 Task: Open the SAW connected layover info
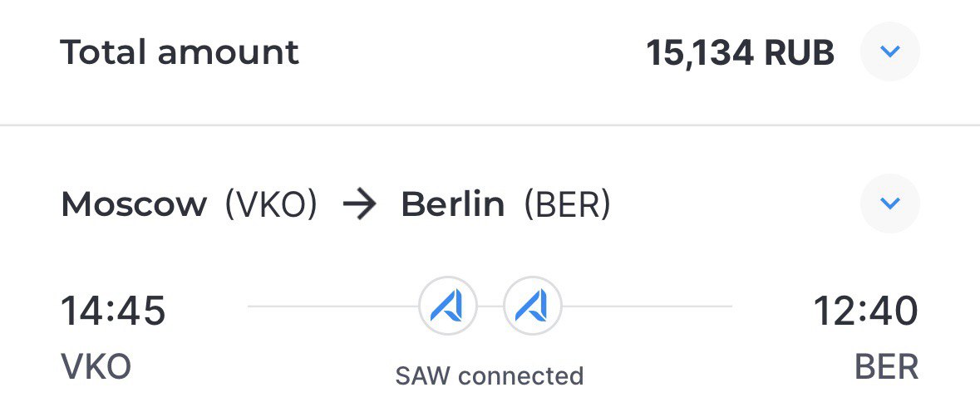[490, 375]
